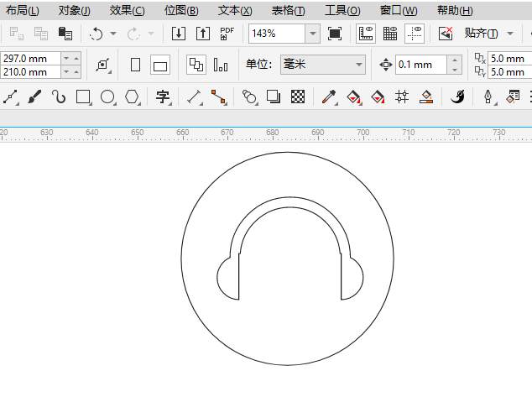Click the Export icon with up arrow
The width and height of the screenshot is (532, 397).
pyautogui.click(x=202, y=34)
